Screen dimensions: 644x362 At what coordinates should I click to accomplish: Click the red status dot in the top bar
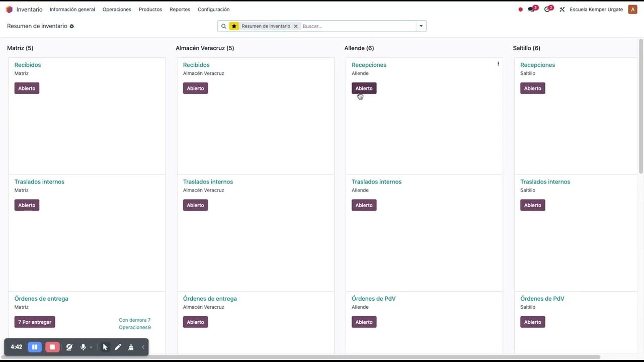pyautogui.click(x=520, y=10)
